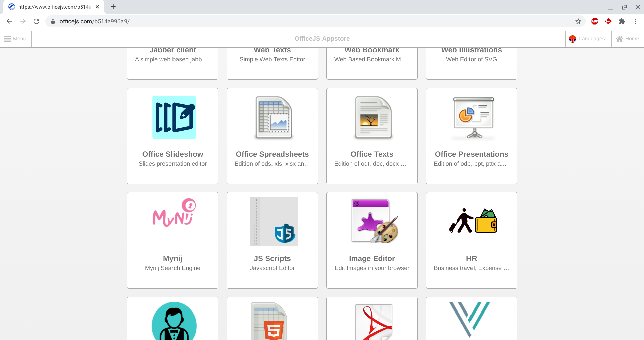
Task: Click the Web Editor of SVG description
Action: coord(472,59)
